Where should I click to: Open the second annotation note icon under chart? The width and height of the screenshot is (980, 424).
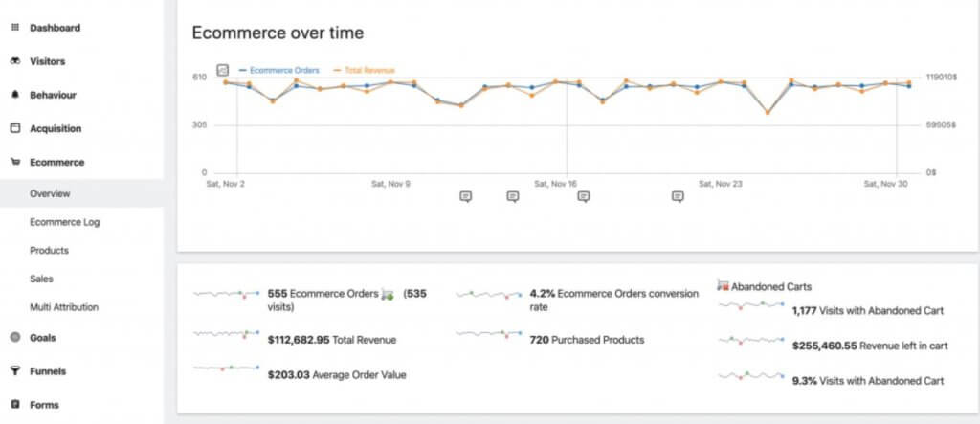click(513, 196)
